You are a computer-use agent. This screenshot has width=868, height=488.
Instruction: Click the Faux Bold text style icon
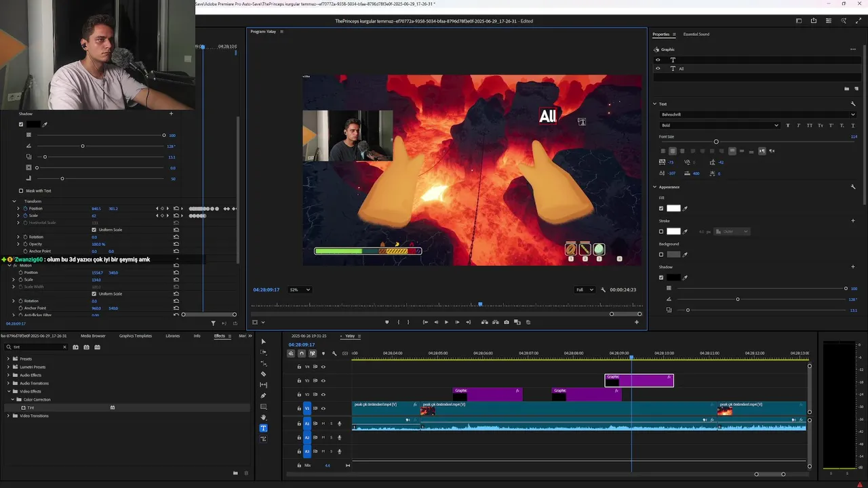(787, 125)
